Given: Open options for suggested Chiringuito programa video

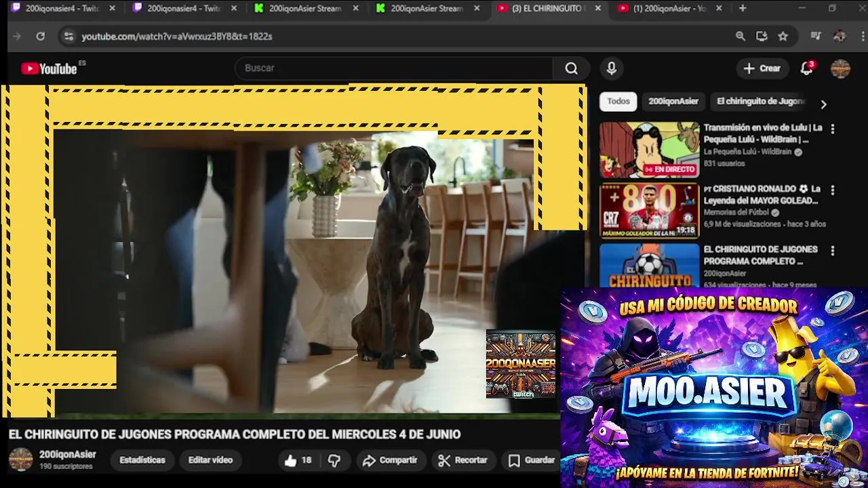Looking at the screenshot, I should [833, 251].
